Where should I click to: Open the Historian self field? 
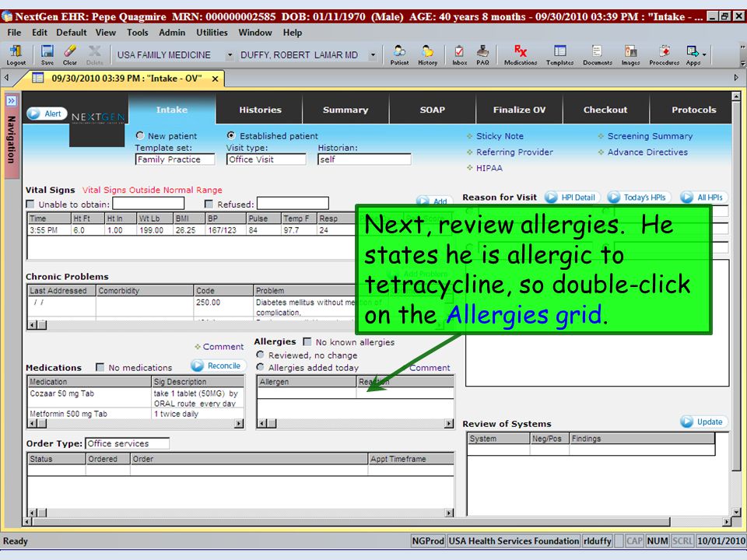point(364,159)
